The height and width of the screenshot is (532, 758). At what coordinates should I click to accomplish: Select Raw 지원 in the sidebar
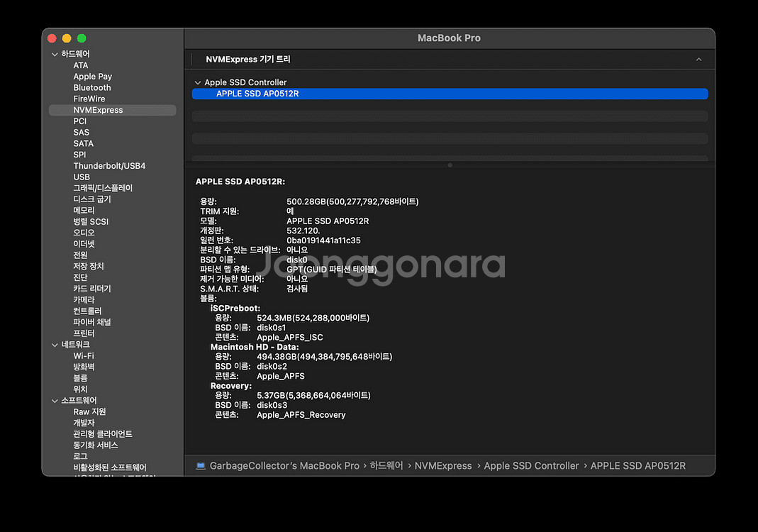point(89,411)
